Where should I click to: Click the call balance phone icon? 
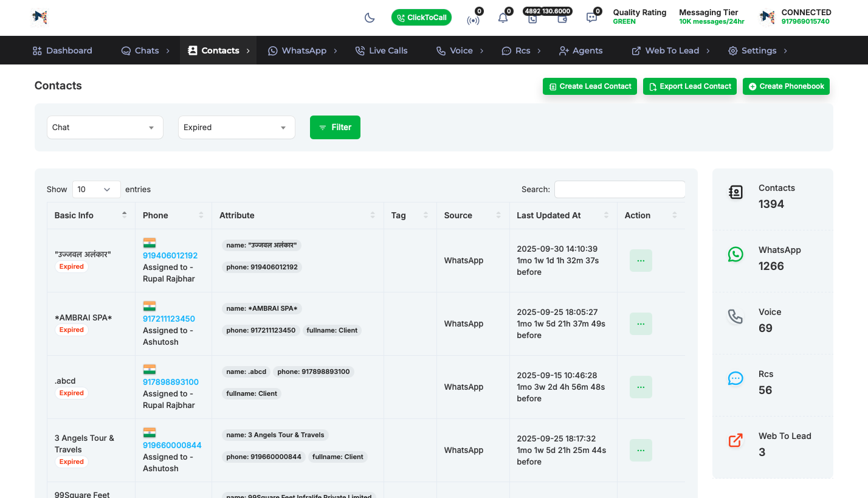(x=531, y=20)
